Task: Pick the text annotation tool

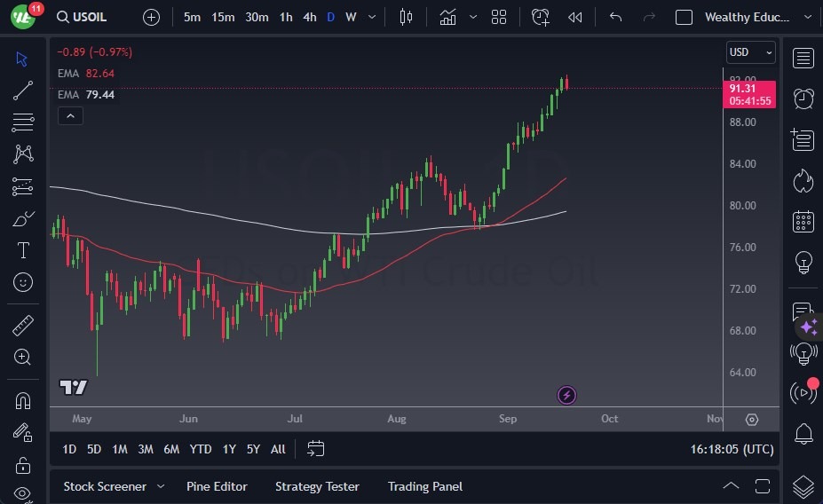Action: pos(23,250)
